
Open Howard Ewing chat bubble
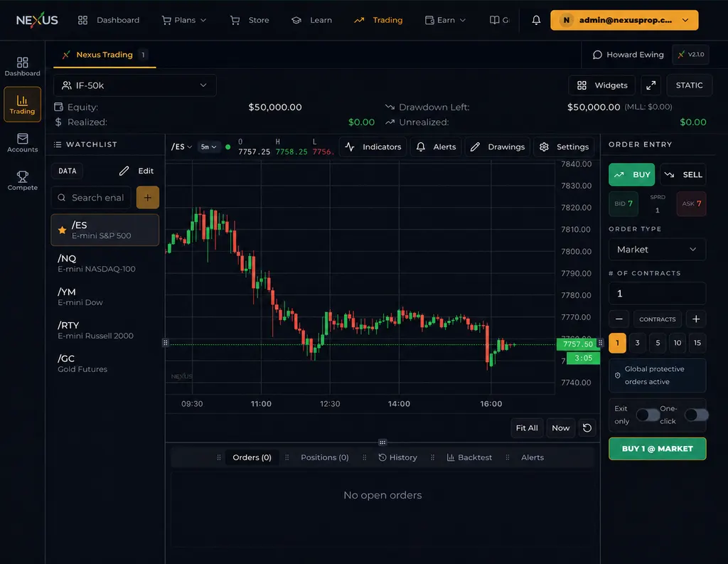(x=628, y=54)
